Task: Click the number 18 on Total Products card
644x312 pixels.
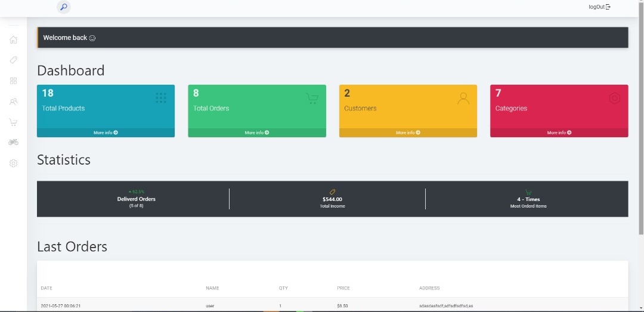Action: 48,93
